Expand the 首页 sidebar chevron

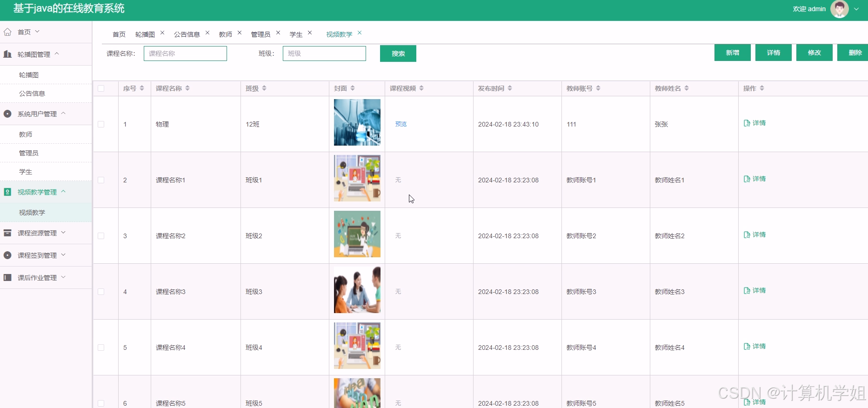click(x=37, y=32)
